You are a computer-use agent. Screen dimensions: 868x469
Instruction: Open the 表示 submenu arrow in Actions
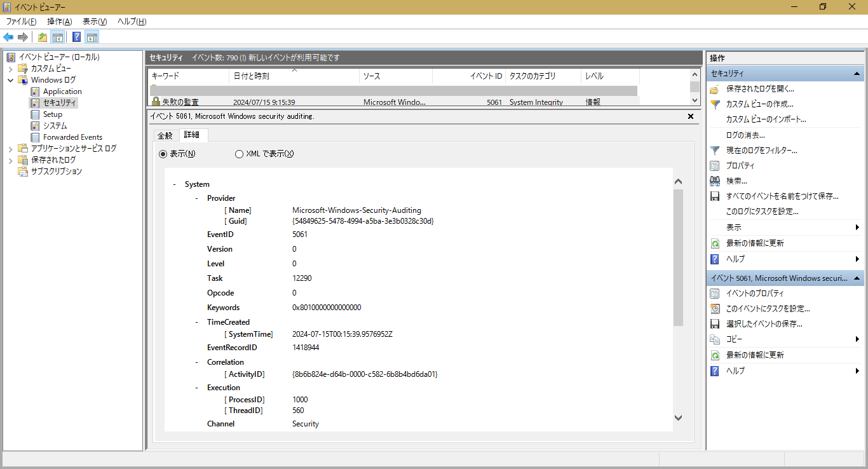point(857,228)
